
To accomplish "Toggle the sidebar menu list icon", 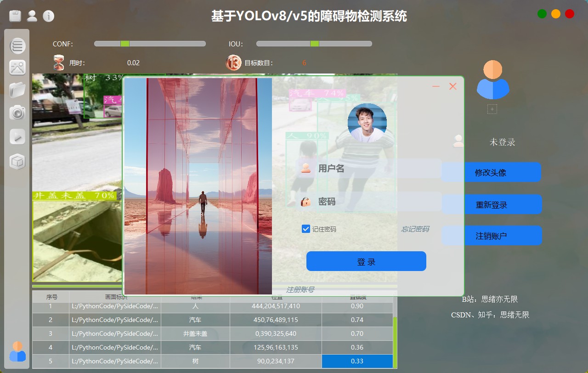I will tap(17, 45).
